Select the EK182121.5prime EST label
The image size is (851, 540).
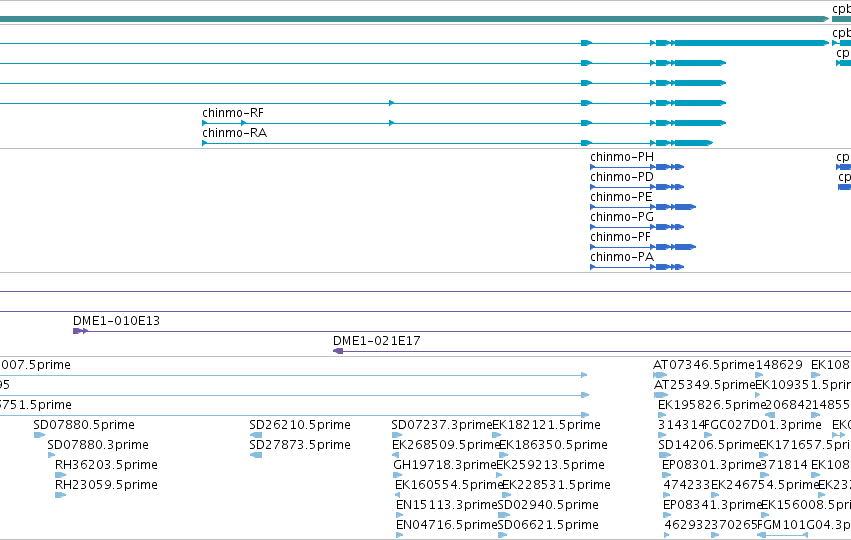(x=547, y=425)
